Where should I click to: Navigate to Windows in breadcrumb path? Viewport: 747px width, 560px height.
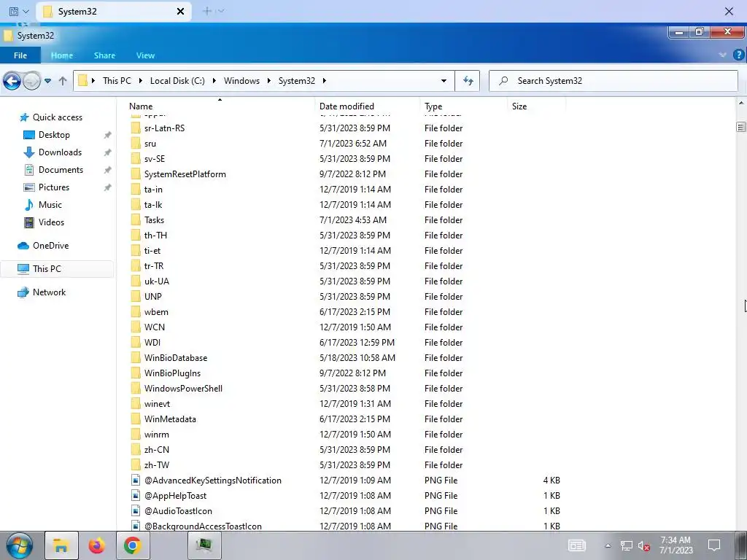[241, 81]
